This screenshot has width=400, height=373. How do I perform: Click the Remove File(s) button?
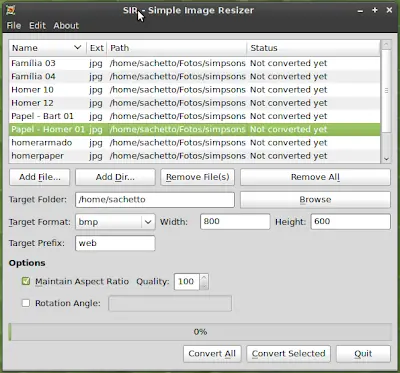198,177
